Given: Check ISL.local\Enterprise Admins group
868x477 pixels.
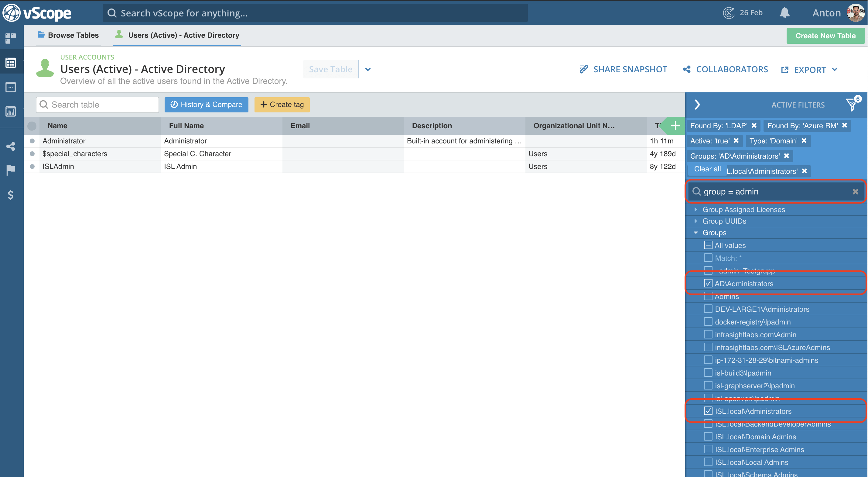Looking at the screenshot, I should [708, 449].
